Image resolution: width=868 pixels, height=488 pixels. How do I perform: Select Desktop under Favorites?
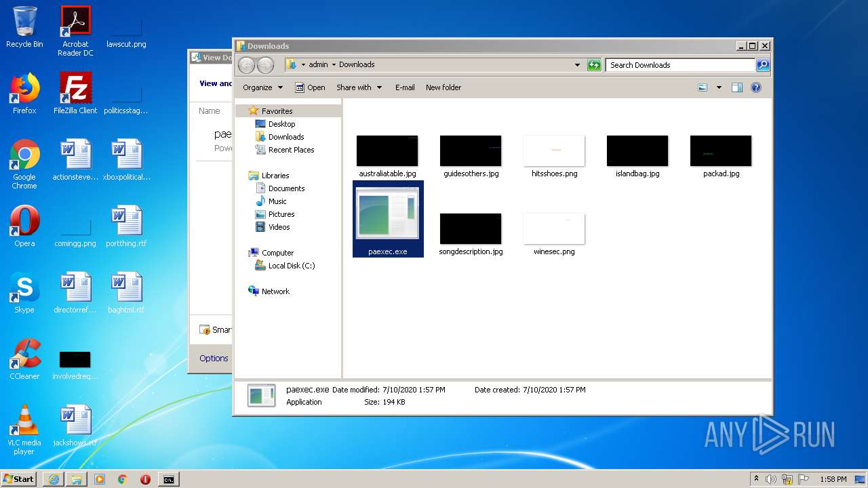coord(275,124)
